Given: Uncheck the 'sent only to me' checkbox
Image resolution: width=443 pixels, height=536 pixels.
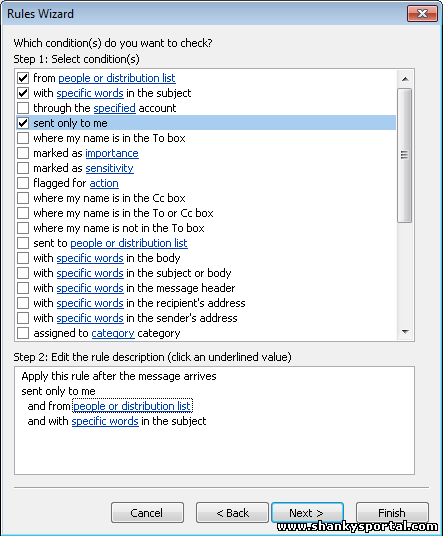Looking at the screenshot, I should pyautogui.click(x=23, y=123).
